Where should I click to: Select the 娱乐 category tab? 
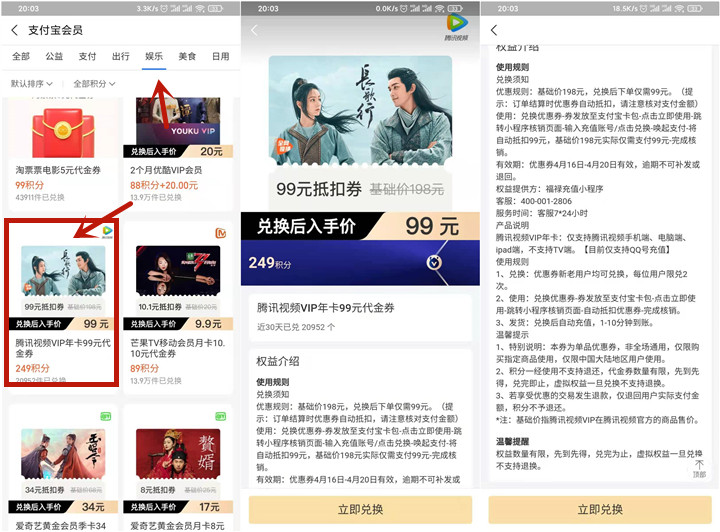coord(154,56)
